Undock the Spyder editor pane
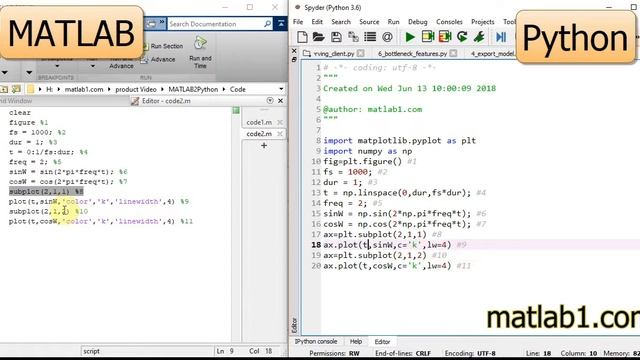Screen dimensions: 640x360 294,60
